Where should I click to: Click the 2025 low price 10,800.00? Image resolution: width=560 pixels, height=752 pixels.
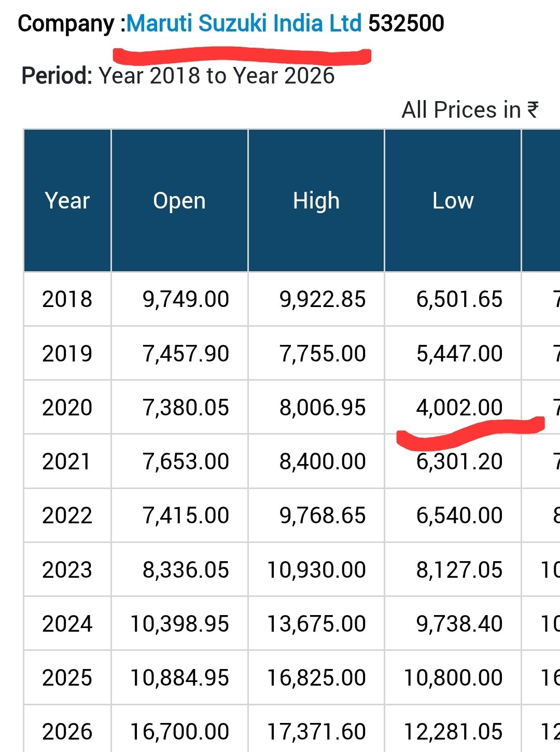tap(453, 678)
